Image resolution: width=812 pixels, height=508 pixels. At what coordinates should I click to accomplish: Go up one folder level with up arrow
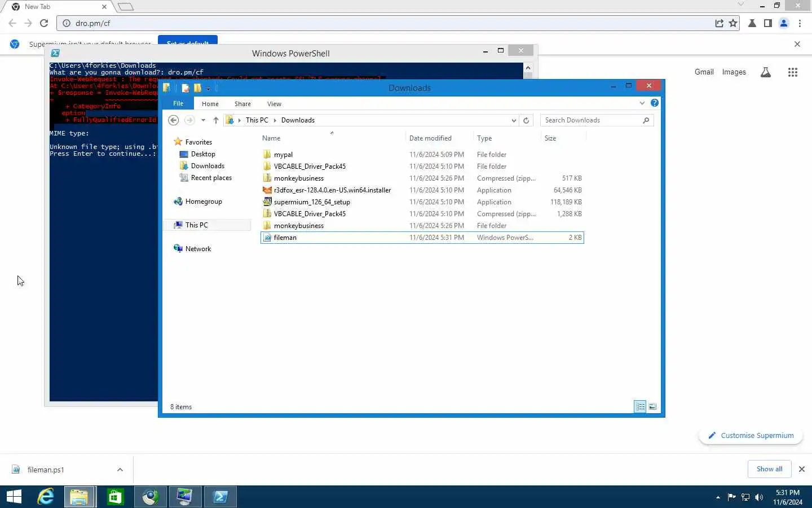[215, 120]
